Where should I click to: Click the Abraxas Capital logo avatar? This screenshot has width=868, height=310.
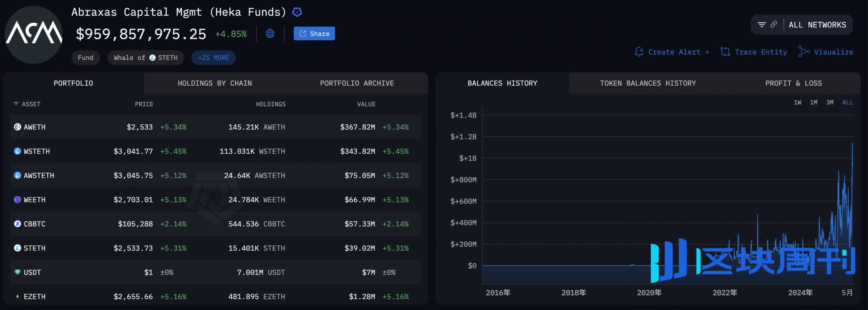click(x=34, y=35)
